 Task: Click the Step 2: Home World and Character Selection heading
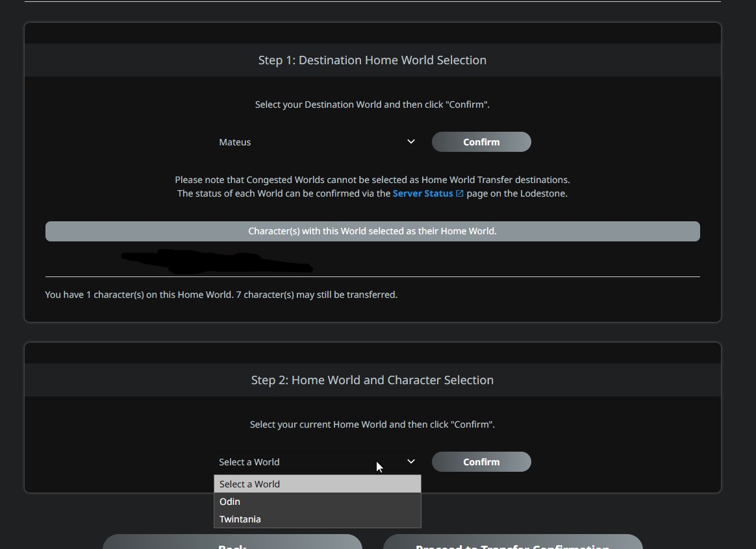coord(372,380)
